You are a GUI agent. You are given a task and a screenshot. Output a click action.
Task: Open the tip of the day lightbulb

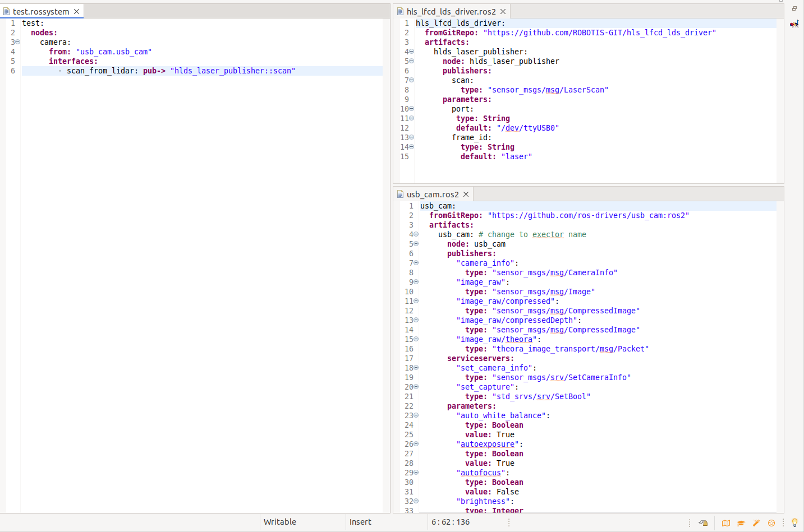pyautogui.click(x=794, y=522)
